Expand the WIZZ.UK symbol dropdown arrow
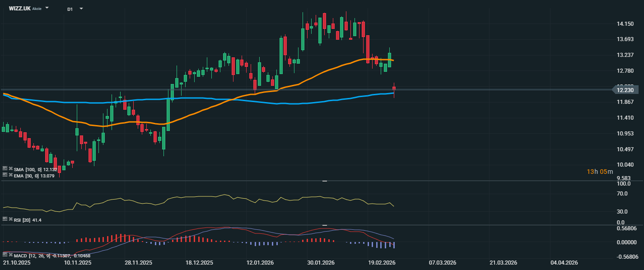The image size is (644, 270). click(x=47, y=8)
